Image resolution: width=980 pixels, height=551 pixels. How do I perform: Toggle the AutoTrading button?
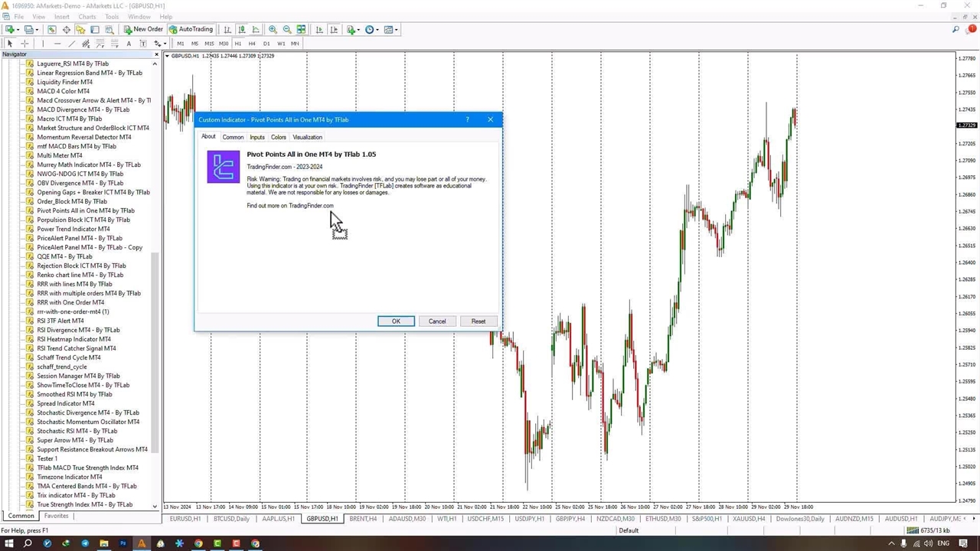pos(191,29)
